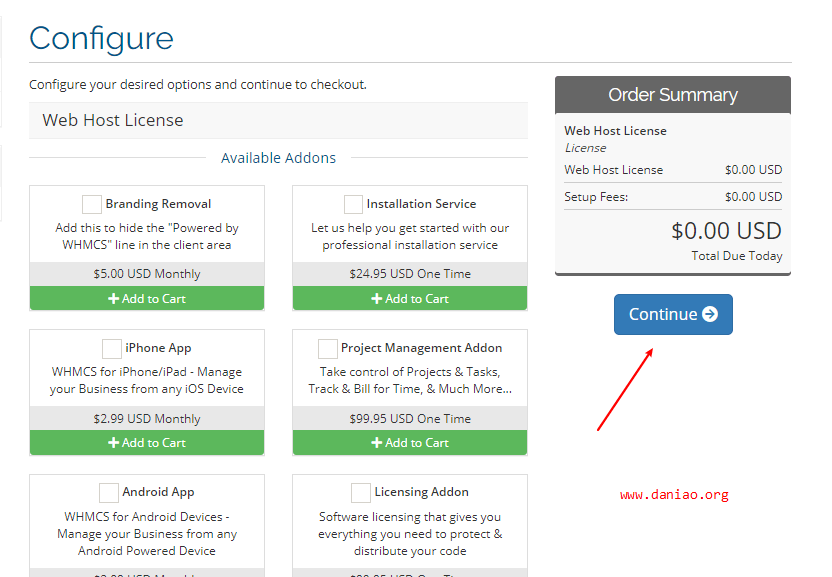Click the "Available Addons" section heading

pyautogui.click(x=279, y=158)
